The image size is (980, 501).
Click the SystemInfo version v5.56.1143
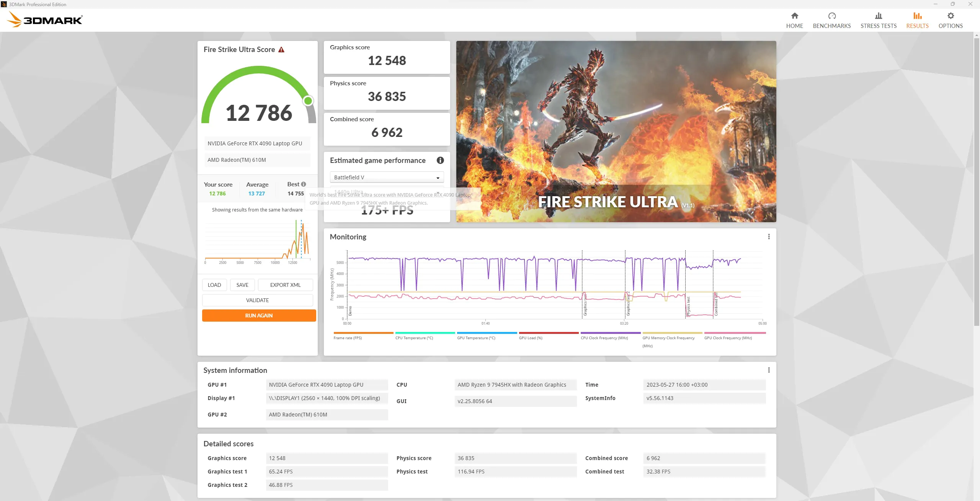pyautogui.click(x=704, y=398)
